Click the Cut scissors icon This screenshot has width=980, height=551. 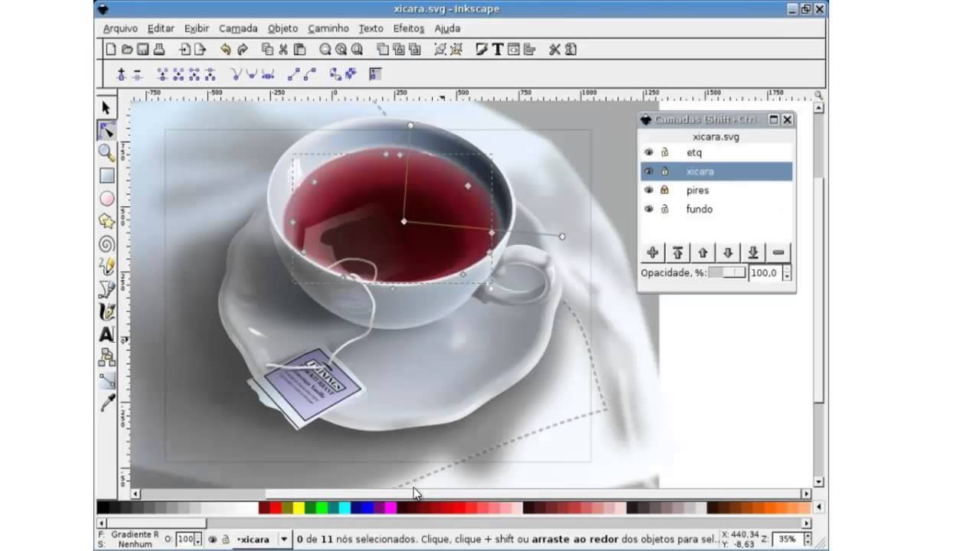283,50
